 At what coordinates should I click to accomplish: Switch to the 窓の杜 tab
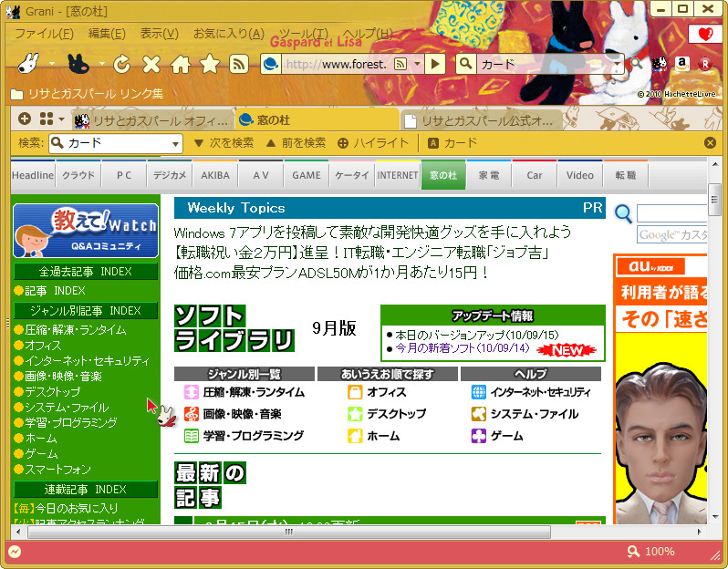[x=317, y=120]
